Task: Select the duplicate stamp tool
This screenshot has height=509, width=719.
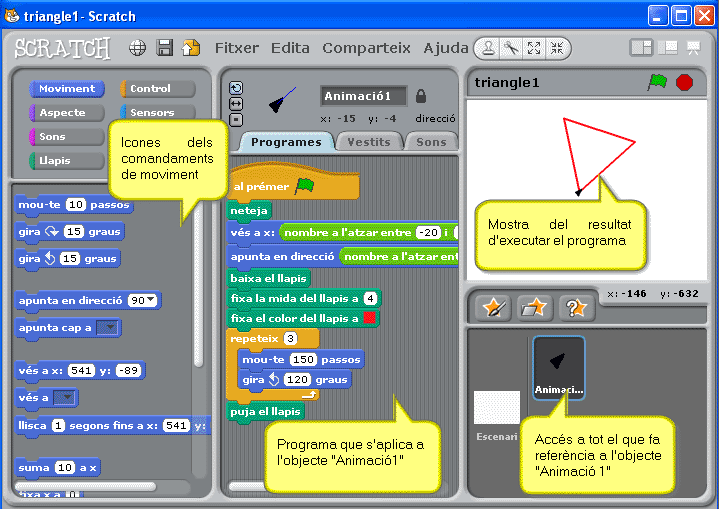Action: coord(488,48)
